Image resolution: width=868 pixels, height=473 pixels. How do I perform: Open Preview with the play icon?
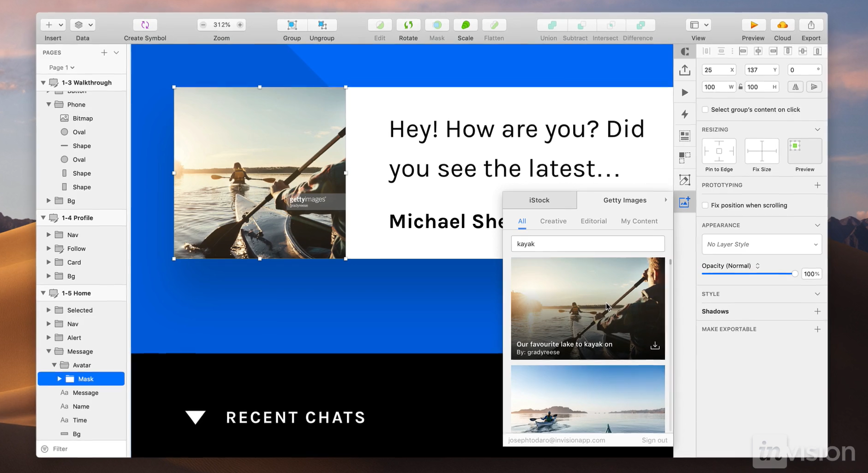pos(753,25)
